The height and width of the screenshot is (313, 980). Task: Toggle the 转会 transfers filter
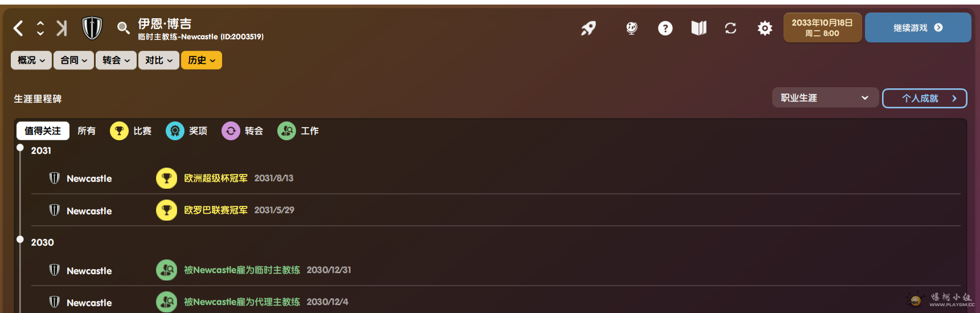coord(243,131)
